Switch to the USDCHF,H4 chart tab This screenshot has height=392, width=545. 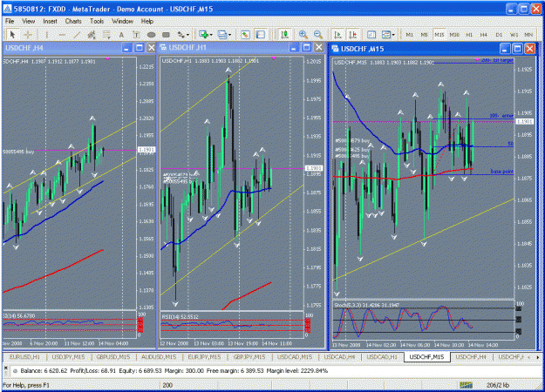471,357
